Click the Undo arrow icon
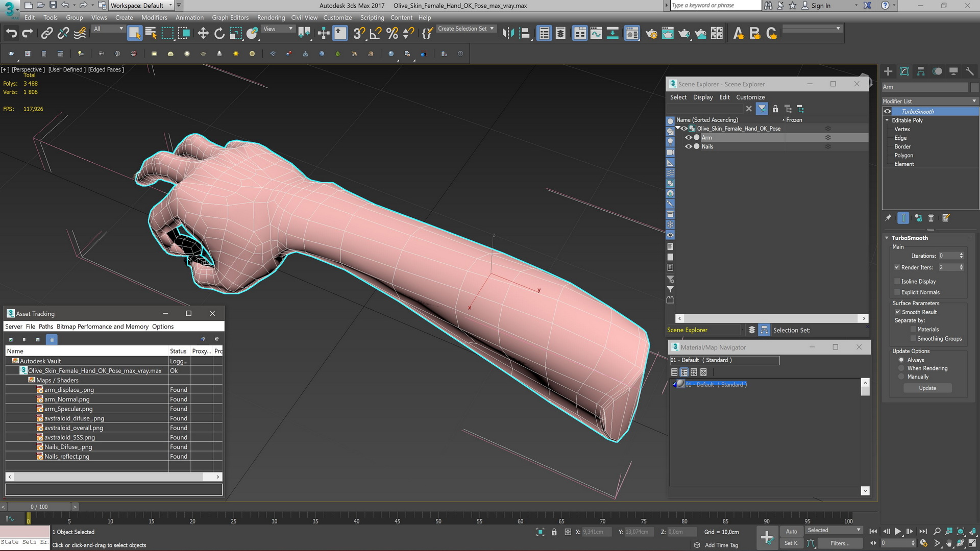Screen dimensions: 980x551 pos(11,34)
